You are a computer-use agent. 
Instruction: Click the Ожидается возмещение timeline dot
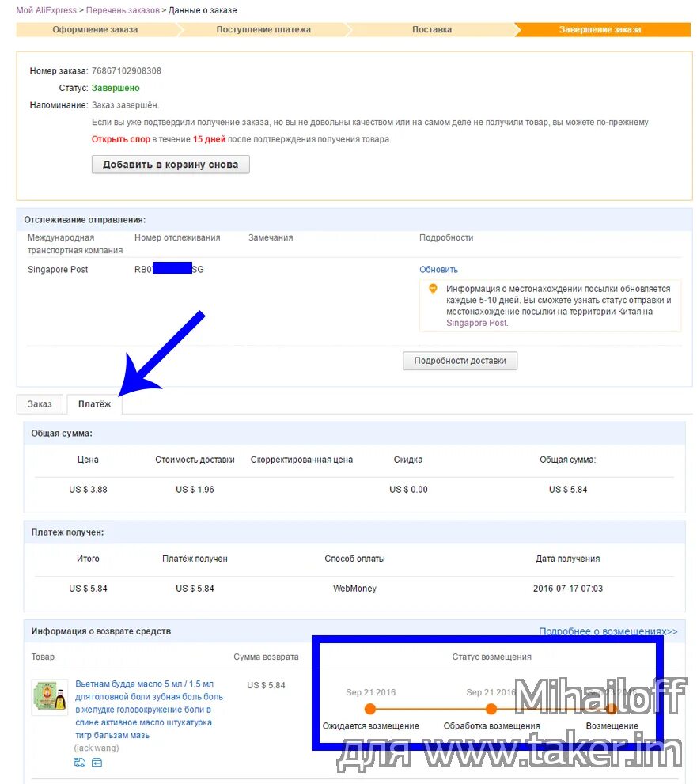click(370, 709)
